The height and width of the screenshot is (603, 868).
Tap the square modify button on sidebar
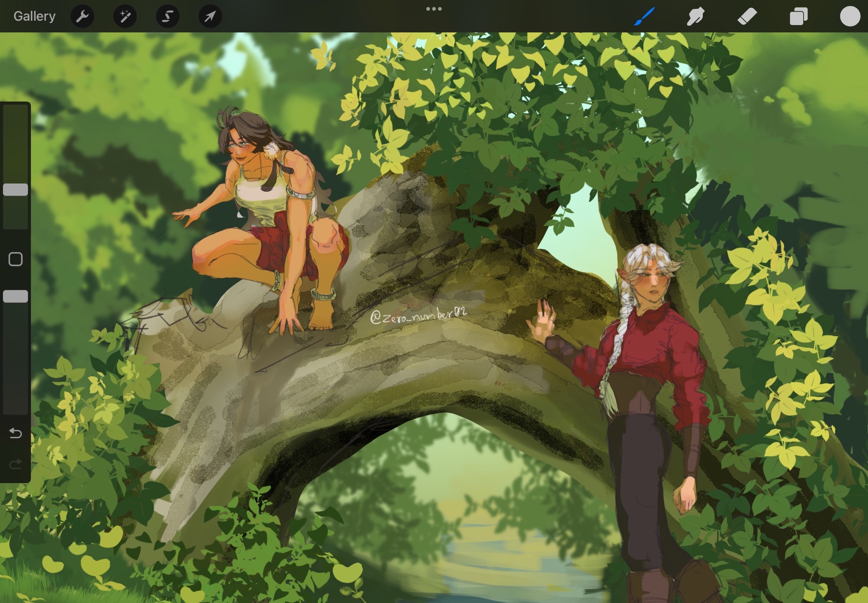tap(16, 259)
